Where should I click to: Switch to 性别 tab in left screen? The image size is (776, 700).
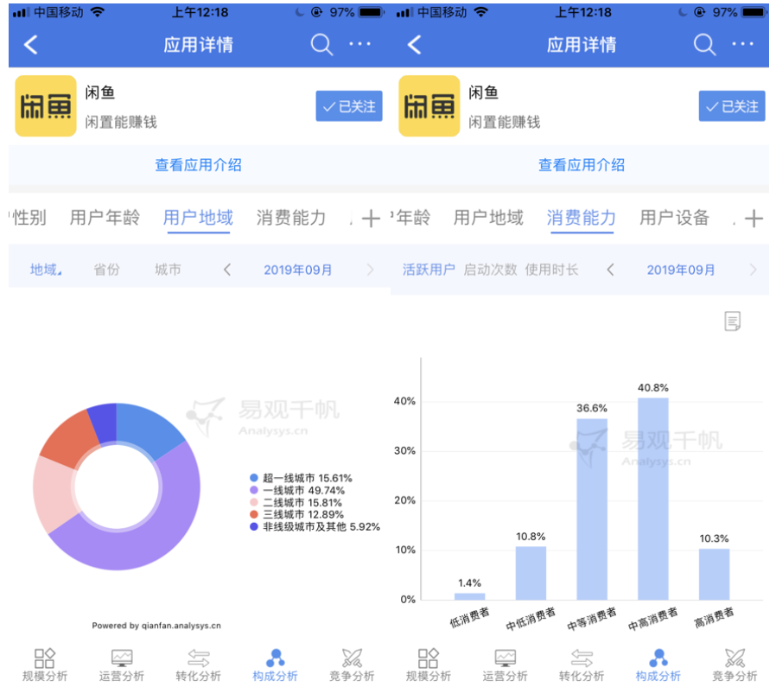pyautogui.click(x=29, y=218)
